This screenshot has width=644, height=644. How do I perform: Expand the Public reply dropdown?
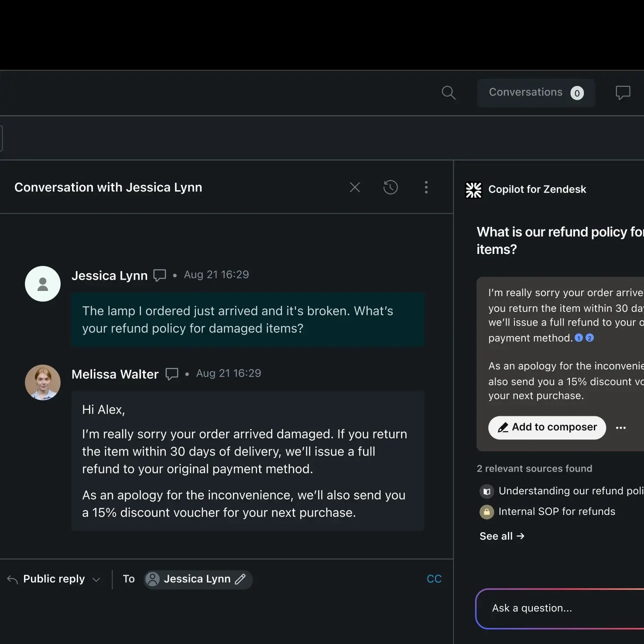pyautogui.click(x=96, y=579)
